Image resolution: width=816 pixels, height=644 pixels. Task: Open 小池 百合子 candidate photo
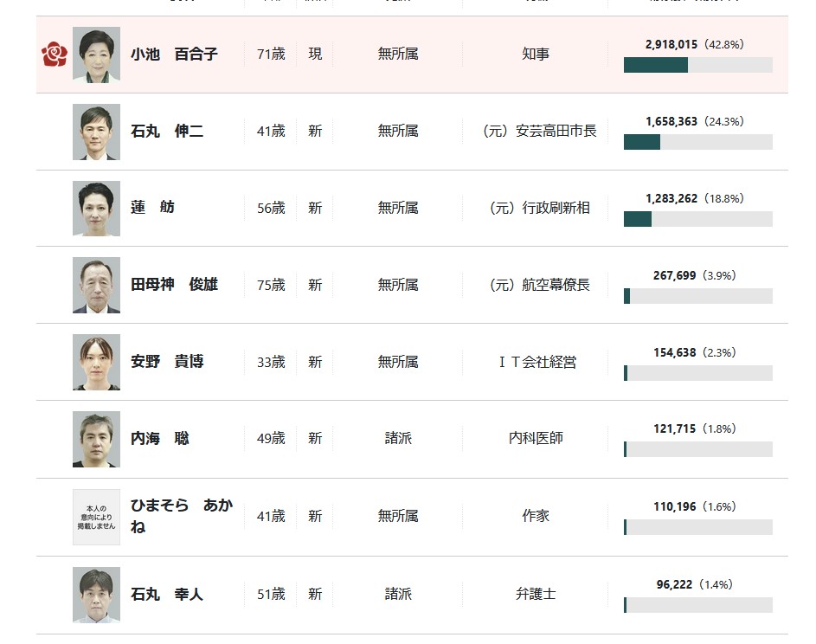coord(96,55)
